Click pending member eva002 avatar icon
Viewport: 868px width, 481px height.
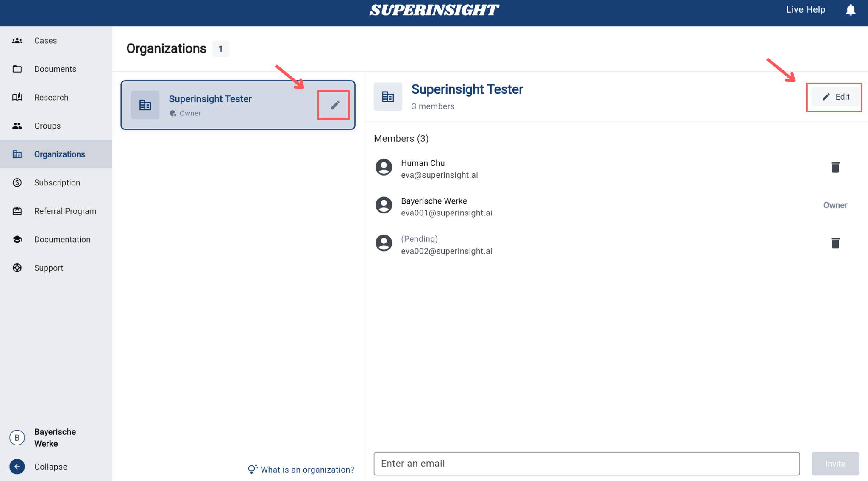click(x=384, y=243)
